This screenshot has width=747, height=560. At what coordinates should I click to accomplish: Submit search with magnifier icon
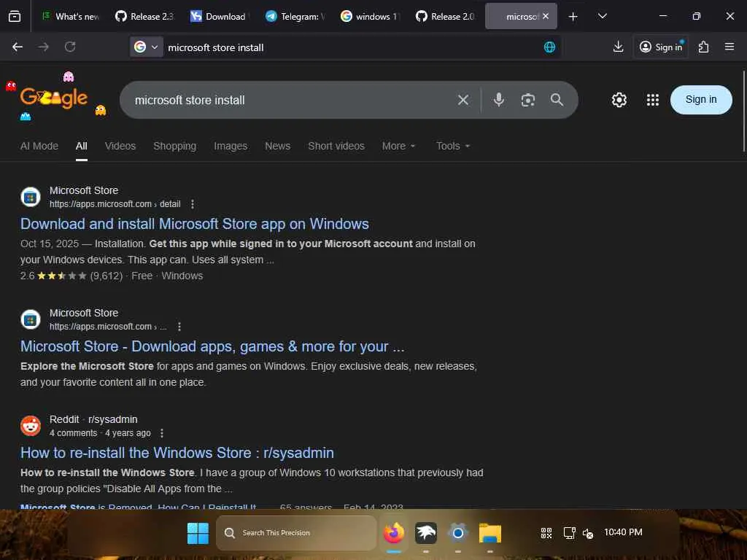[x=557, y=100]
